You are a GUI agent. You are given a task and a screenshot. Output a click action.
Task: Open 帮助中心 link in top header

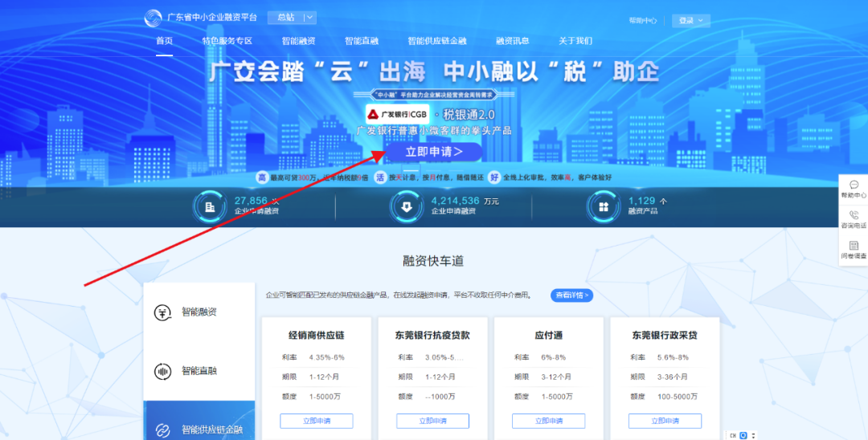(643, 20)
